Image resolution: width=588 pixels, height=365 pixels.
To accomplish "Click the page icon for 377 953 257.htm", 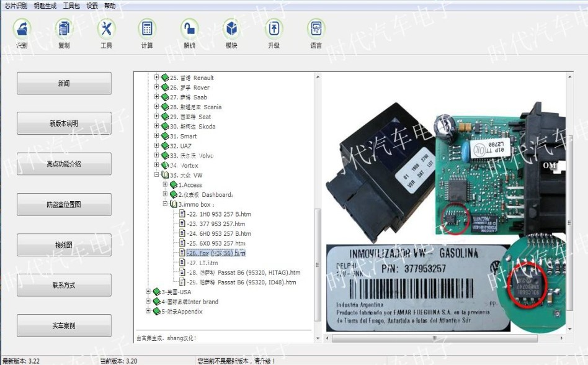I will click(182, 223).
